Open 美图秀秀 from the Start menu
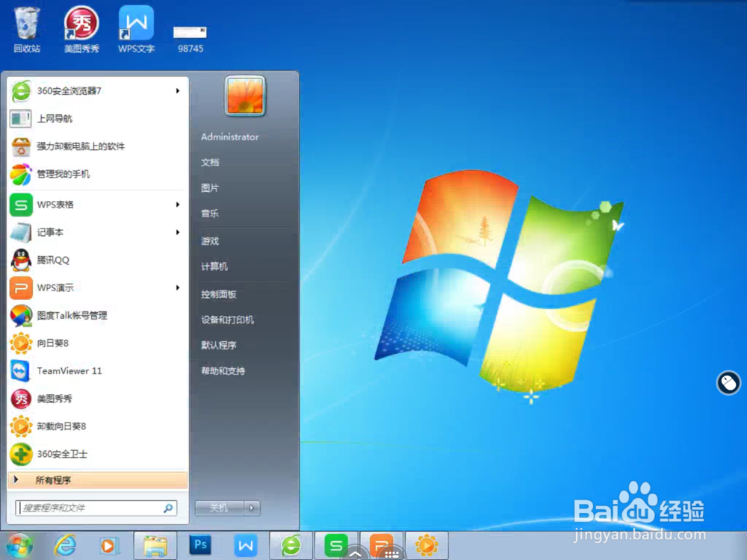The height and width of the screenshot is (560, 747). pos(53,399)
